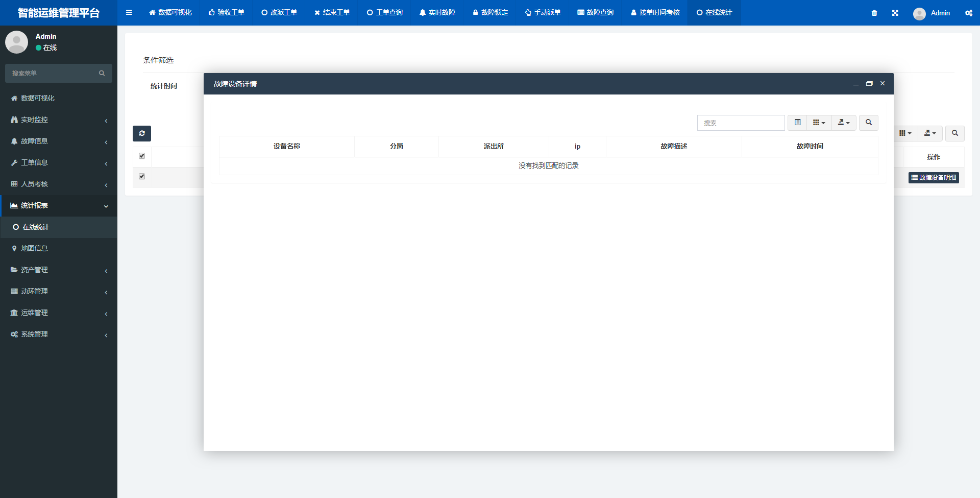This screenshot has width=980, height=498.
Task: Click the trash icon in top header
Action: (x=874, y=13)
